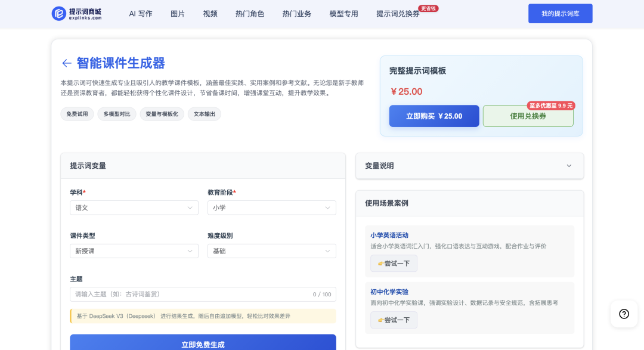644x350 pixels.
Task: Click the 更省钱 red badge
Action: point(428,8)
